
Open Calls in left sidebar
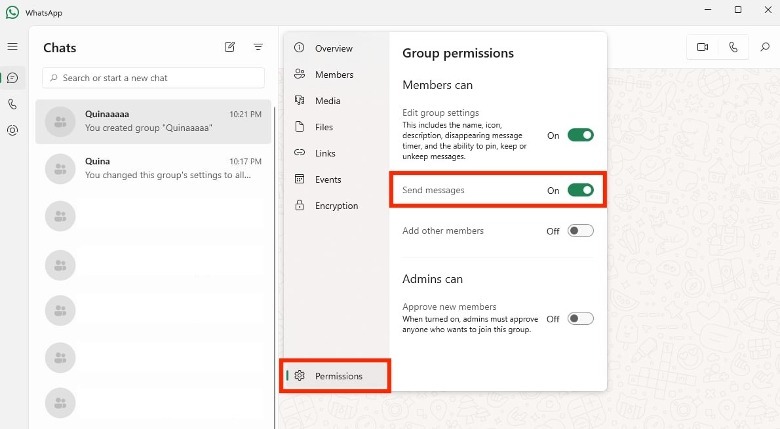[x=12, y=104]
